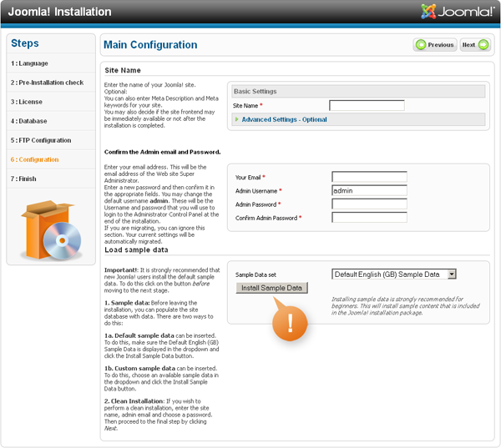This screenshot has width=501, height=448.
Task: Select step 6: Configuration
Action: point(34,159)
